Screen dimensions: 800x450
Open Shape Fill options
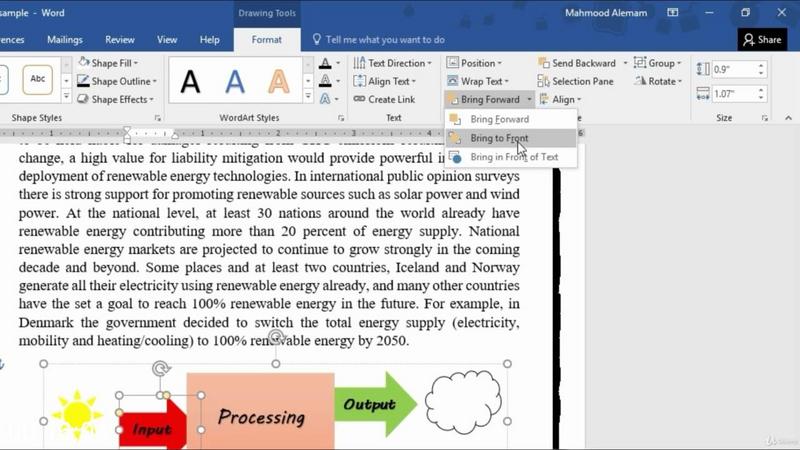108,63
